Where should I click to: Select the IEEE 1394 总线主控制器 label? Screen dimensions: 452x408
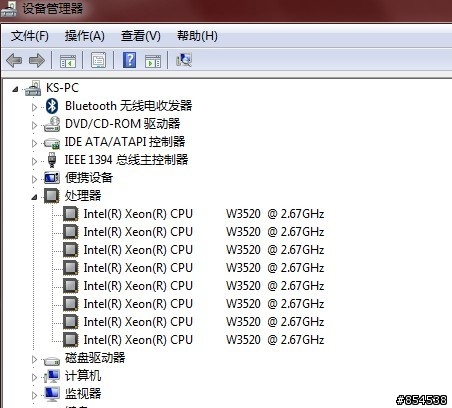point(126,160)
